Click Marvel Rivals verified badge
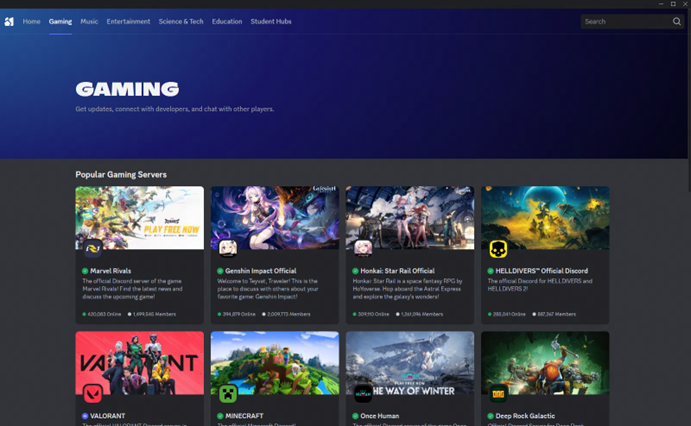The image size is (691, 426). [x=85, y=271]
